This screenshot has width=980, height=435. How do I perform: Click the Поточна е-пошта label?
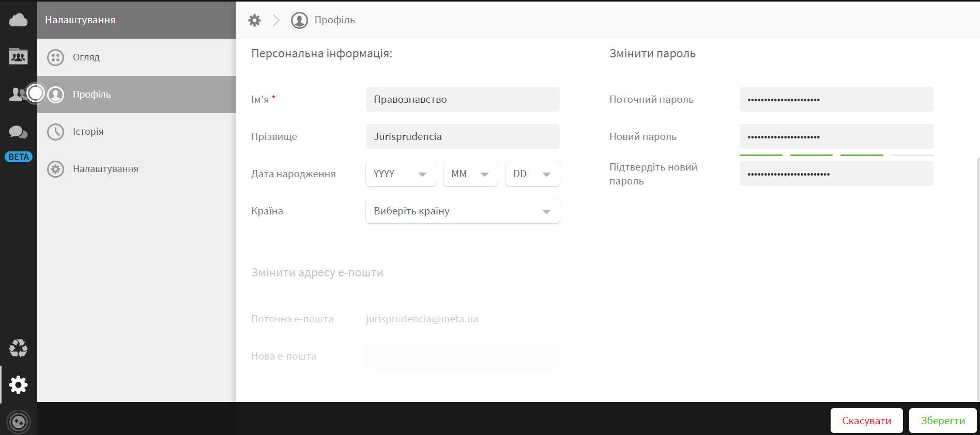click(292, 319)
